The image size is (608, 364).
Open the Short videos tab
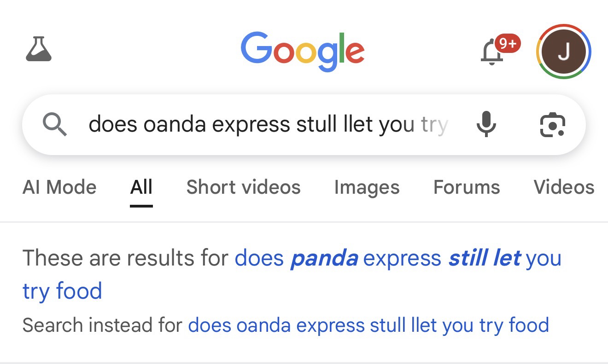coord(243,187)
